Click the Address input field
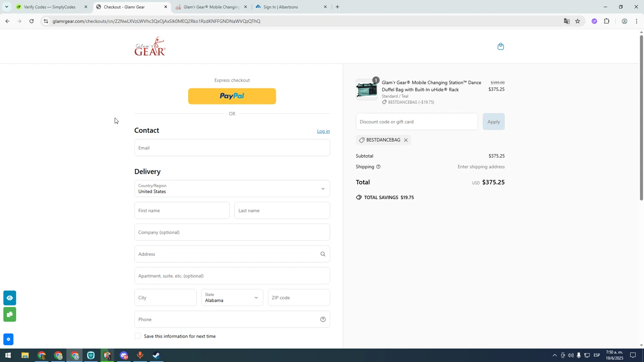The image size is (644, 362). tap(232, 254)
